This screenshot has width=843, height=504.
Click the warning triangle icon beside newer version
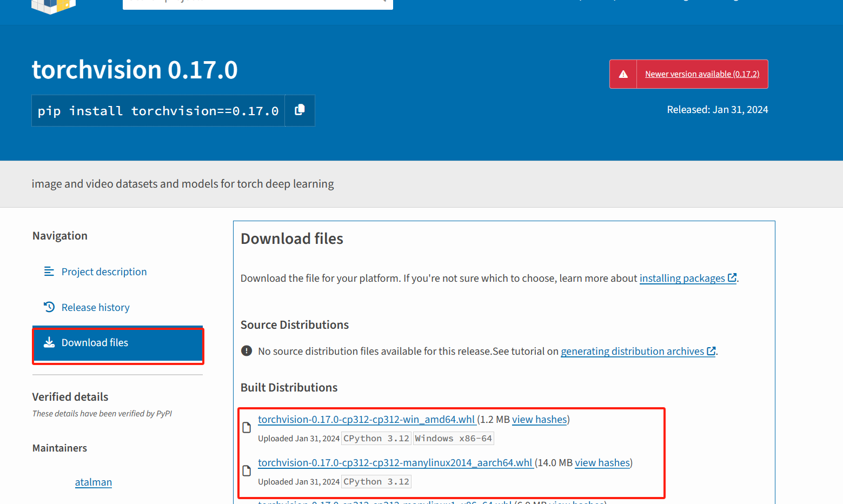click(x=623, y=74)
